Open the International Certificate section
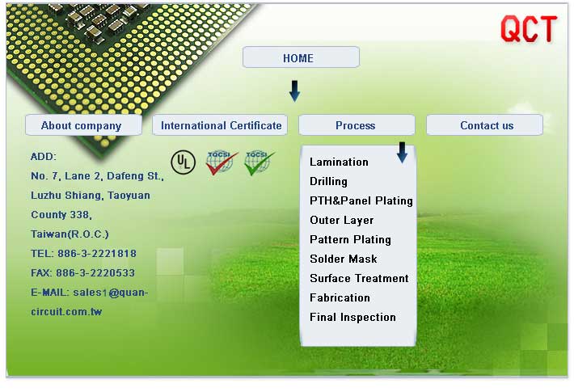574x392 pixels. click(220, 125)
